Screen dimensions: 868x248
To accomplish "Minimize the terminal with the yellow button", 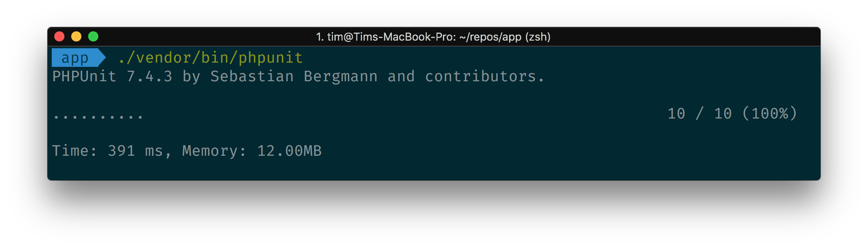I will (76, 37).
